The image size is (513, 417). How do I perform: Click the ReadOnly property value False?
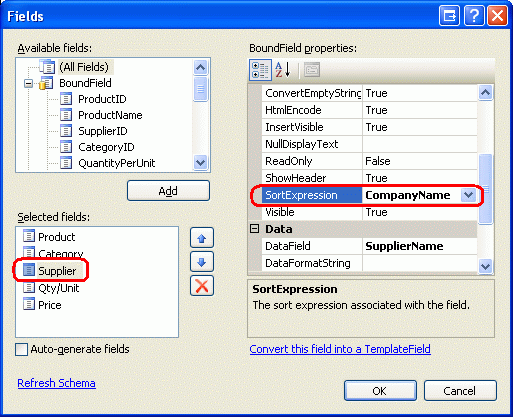(420, 161)
